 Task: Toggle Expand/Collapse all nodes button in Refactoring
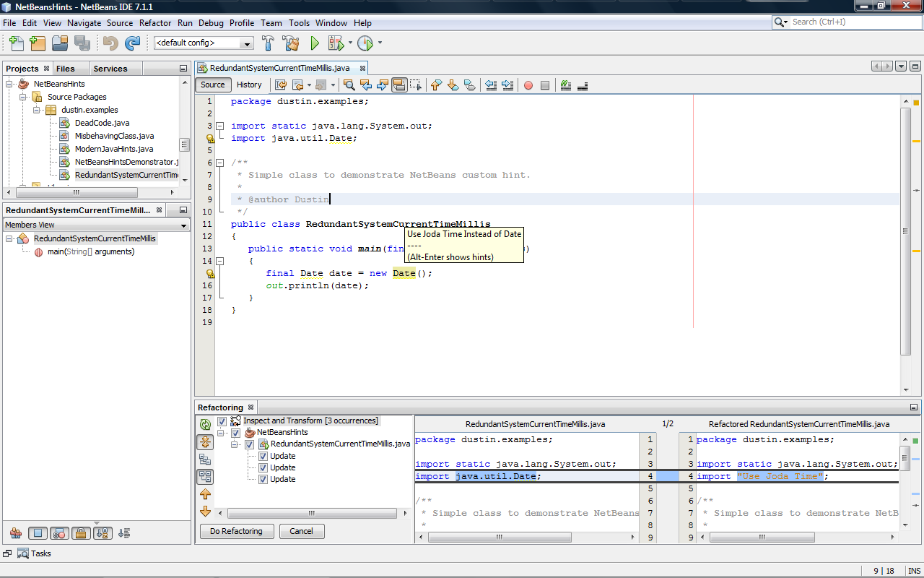tap(205, 441)
